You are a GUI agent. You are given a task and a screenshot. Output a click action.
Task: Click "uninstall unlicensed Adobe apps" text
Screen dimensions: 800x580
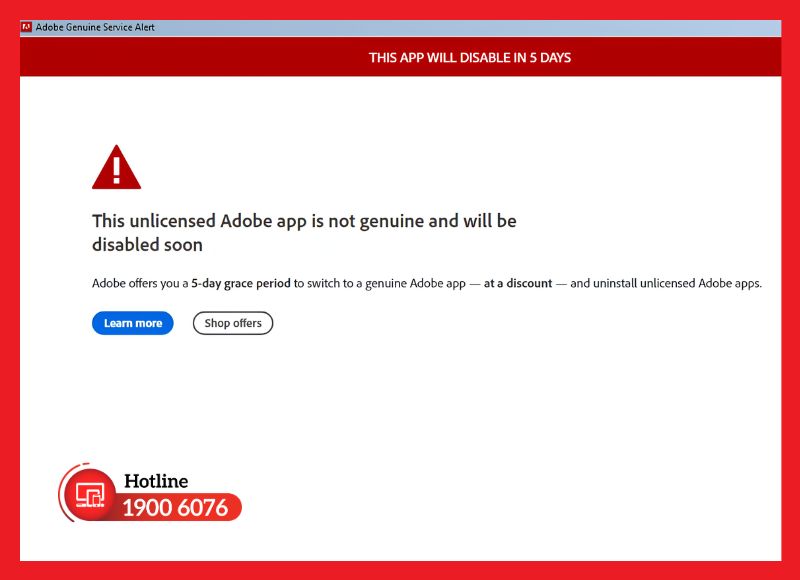[677, 283]
